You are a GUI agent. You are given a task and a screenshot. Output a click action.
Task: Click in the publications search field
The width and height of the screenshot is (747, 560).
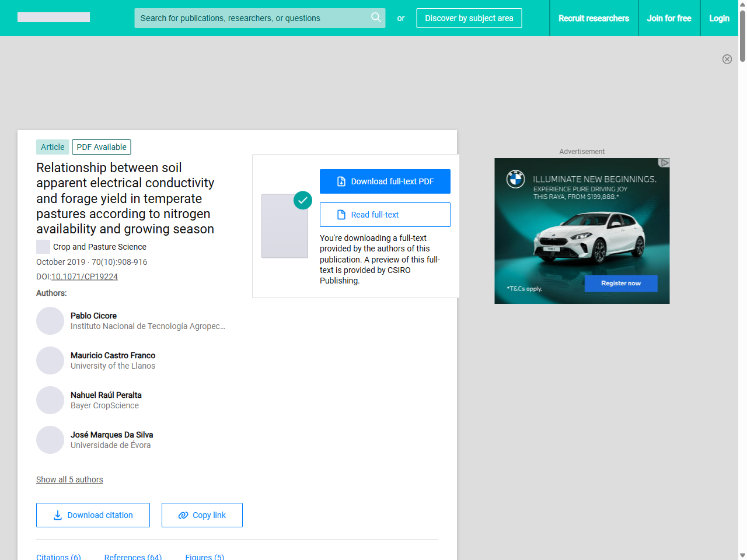pos(251,18)
